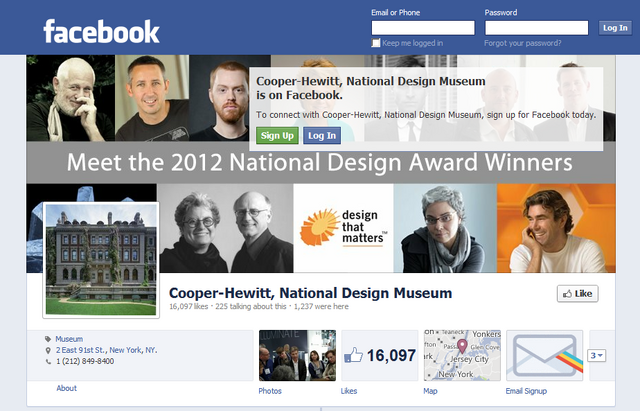The width and height of the screenshot is (640, 411).
Task: Click the Map label link
Action: click(430, 391)
